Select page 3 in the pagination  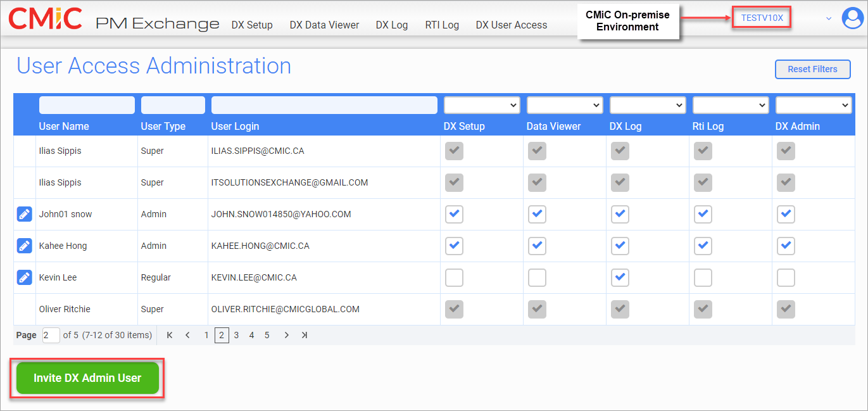[236, 335]
